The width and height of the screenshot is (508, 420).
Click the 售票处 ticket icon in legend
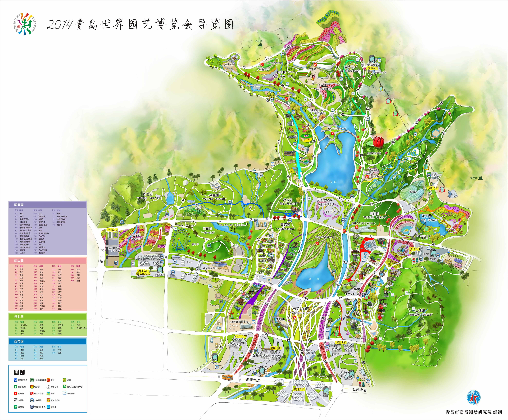coord(15,400)
